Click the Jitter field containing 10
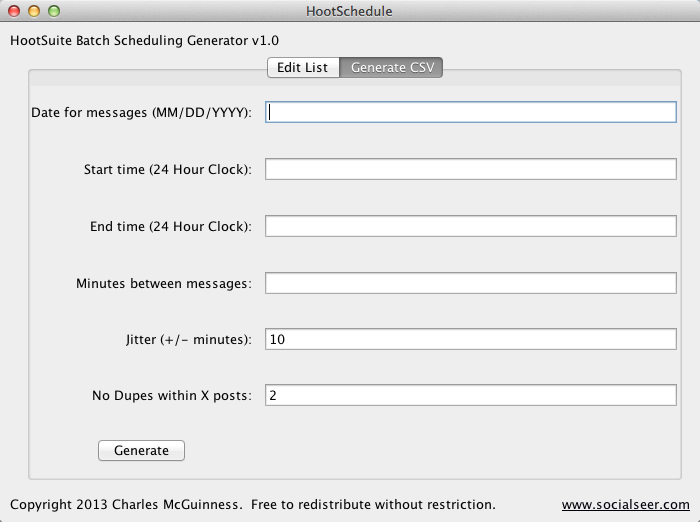This screenshot has height=522, width=700. point(471,339)
